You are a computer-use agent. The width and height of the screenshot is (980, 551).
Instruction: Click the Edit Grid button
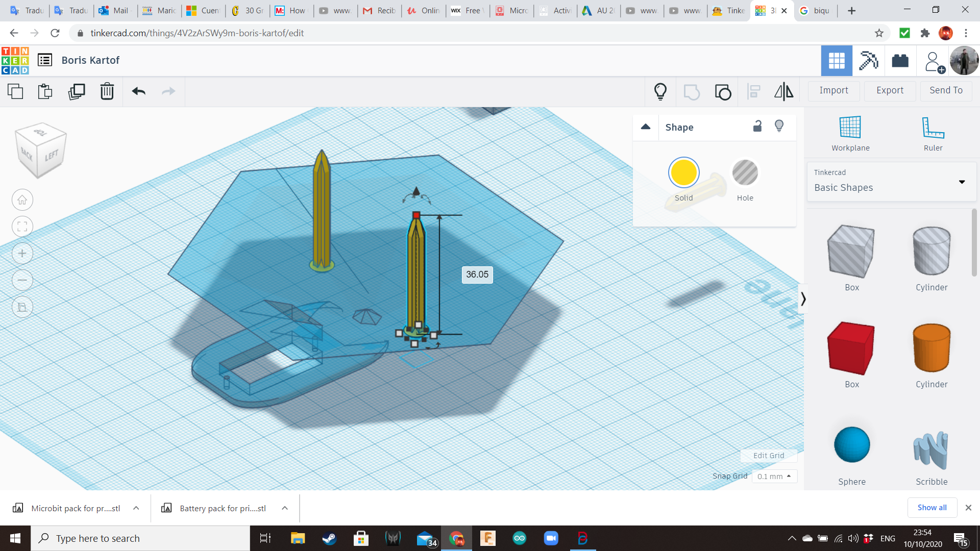[x=768, y=456]
